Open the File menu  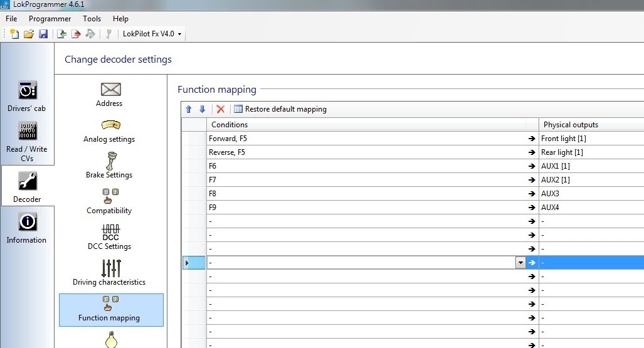pos(11,18)
